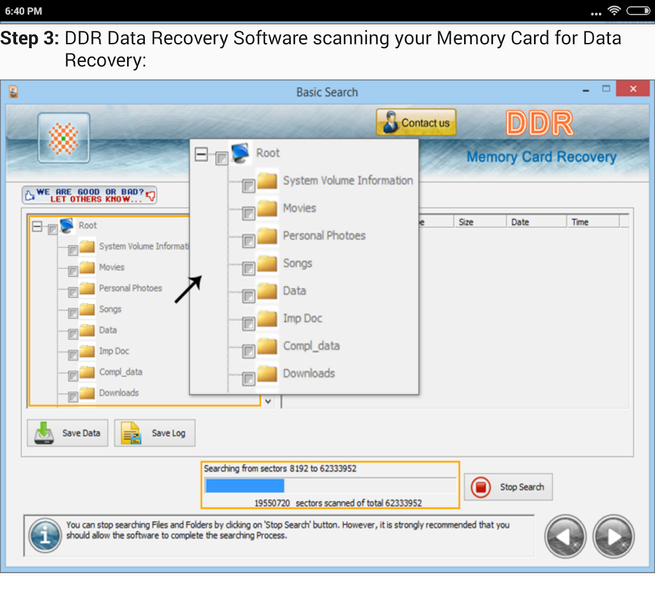655x600 pixels.
Task: Click the down chevron below the tree panel
Action: (x=267, y=401)
